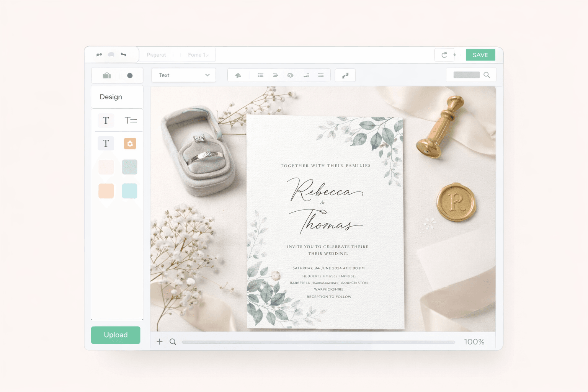The height and width of the screenshot is (392, 588).
Task: Open the text style options icon
Action: point(131,120)
